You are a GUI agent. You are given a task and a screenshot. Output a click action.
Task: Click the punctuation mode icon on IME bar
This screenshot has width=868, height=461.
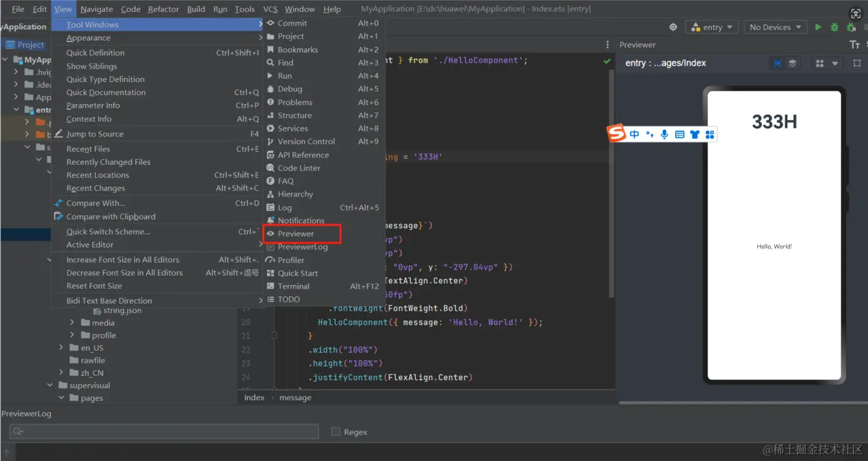coord(649,134)
